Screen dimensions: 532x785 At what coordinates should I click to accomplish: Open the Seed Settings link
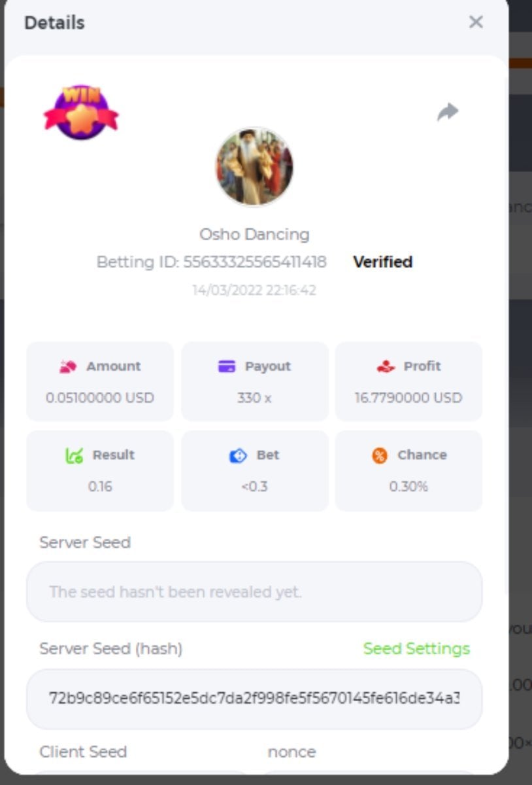[x=416, y=648]
